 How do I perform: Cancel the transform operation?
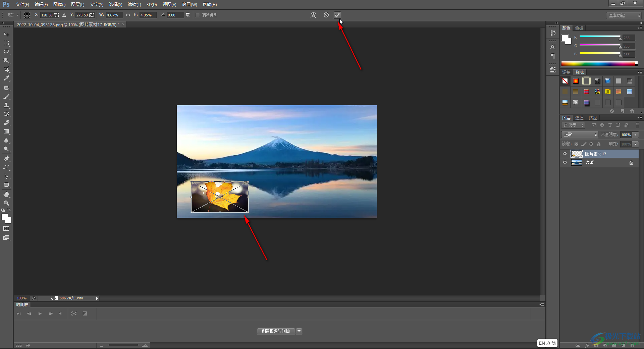tap(326, 15)
